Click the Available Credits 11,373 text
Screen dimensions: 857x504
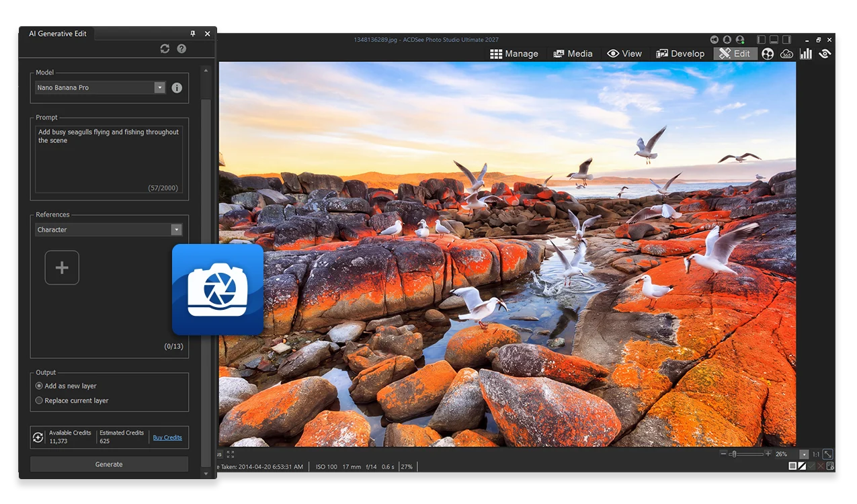click(70, 437)
